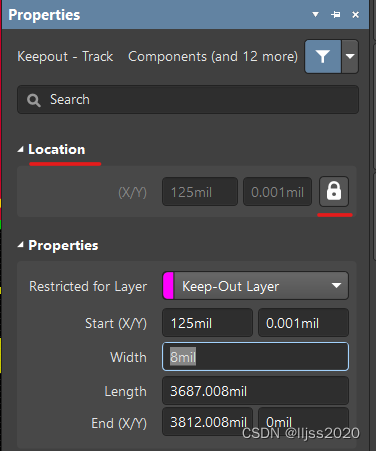Image resolution: width=376 pixels, height=451 pixels.
Task: Click the selection filter funnel icon
Action: pos(323,57)
